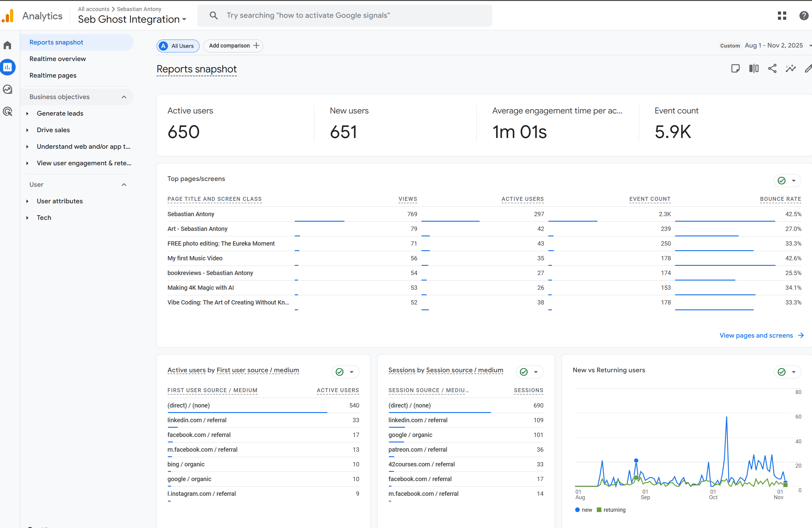Click the Edit comparisons columns icon
812x528 pixels.
click(754, 68)
